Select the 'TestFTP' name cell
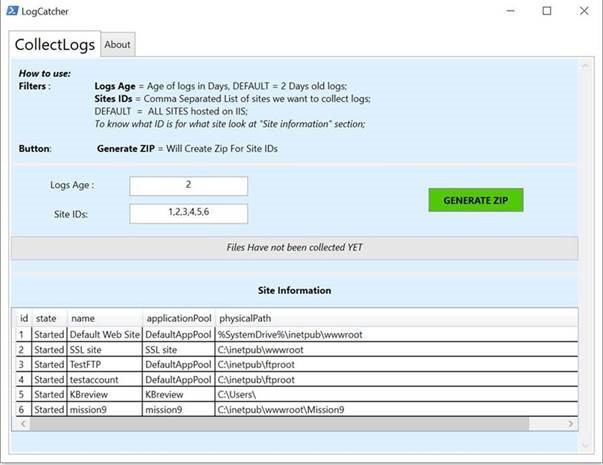Screen dimensions: 603x465 click(105, 365)
